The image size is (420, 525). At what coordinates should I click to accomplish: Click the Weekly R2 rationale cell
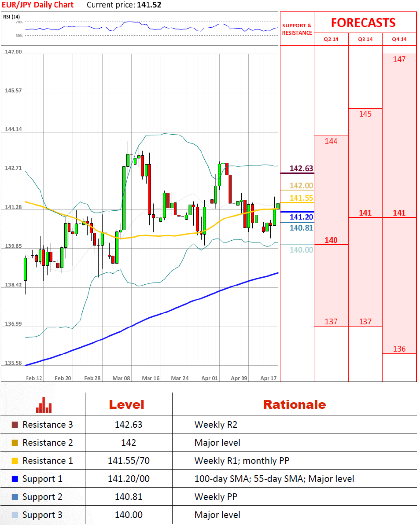pos(216,425)
